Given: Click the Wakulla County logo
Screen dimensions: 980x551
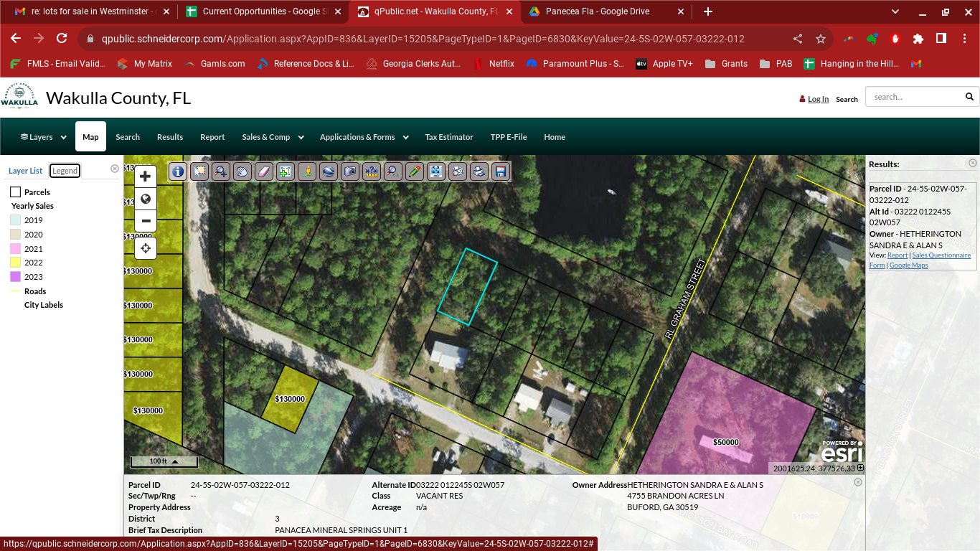Looking at the screenshot, I should tap(19, 96).
